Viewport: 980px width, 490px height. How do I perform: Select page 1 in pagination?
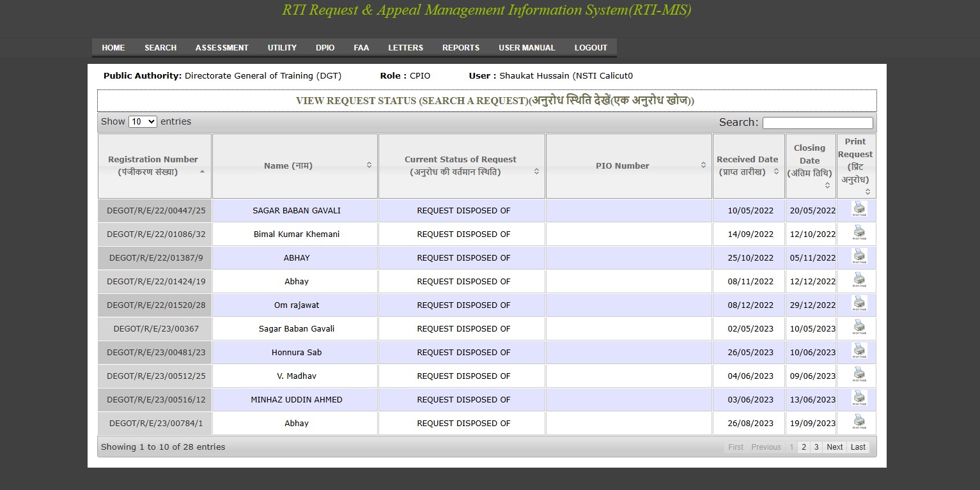coord(791,447)
